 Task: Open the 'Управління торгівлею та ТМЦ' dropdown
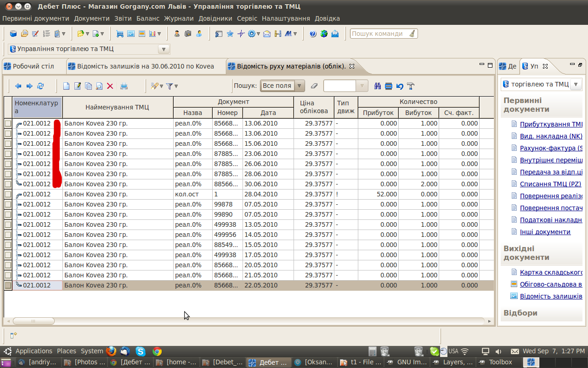tap(163, 49)
